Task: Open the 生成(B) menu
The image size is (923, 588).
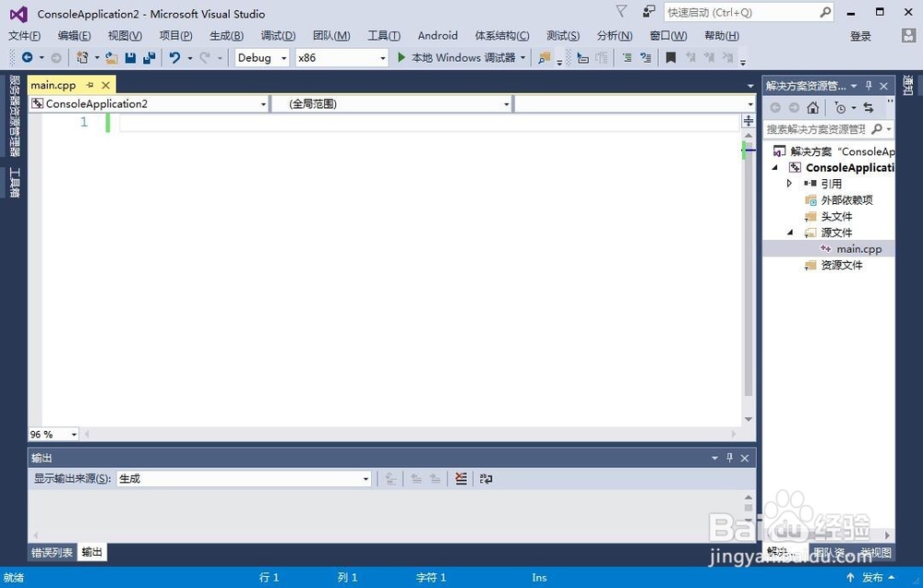Action: pyautogui.click(x=227, y=35)
